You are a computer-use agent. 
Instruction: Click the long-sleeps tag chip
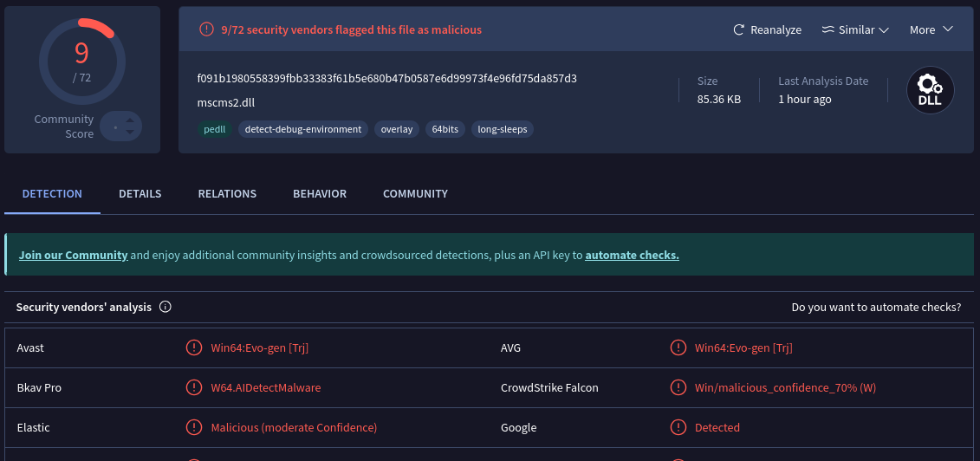click(x=503, y=129)
